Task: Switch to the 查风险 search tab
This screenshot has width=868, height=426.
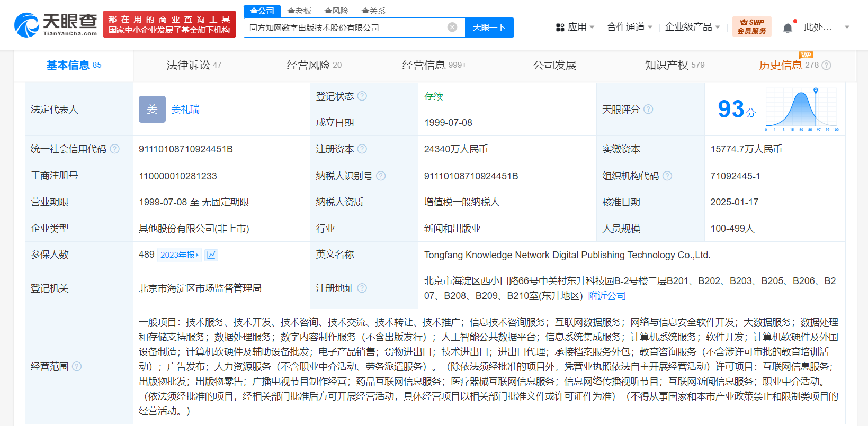Action: pyautogui.click(x=336, y=11)
